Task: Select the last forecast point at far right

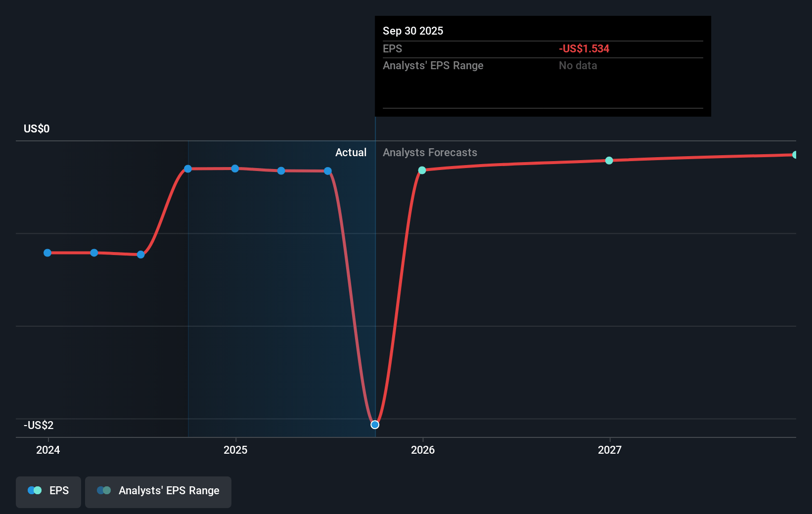Action: pos(795,155)
